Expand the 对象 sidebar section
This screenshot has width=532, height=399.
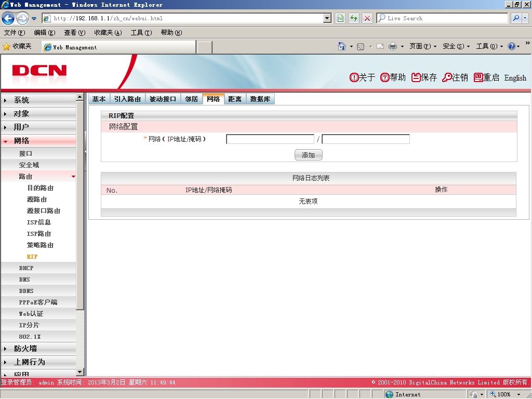(38, 114)
